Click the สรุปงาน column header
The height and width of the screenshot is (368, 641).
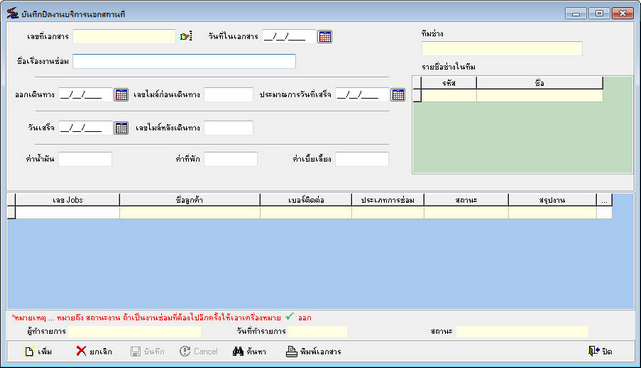tap(552, 200)
